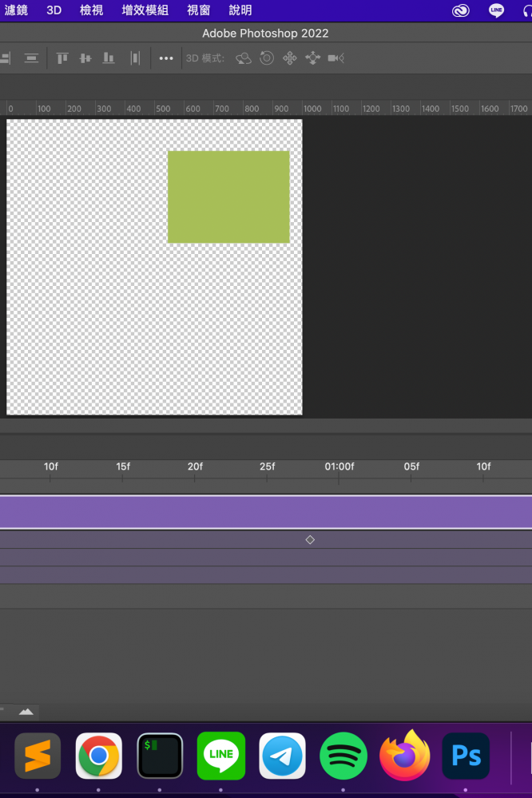
Task: Select the 3D roll mode icon
Action: [x=267, y=58]
